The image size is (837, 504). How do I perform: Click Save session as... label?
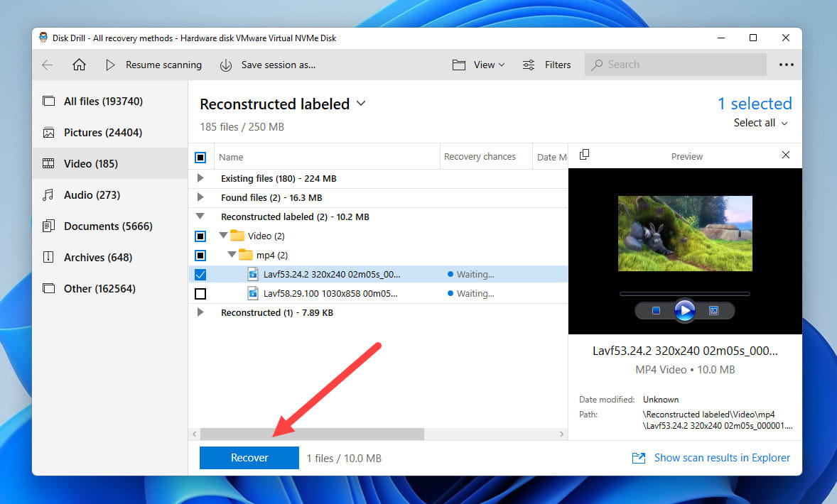278,65
